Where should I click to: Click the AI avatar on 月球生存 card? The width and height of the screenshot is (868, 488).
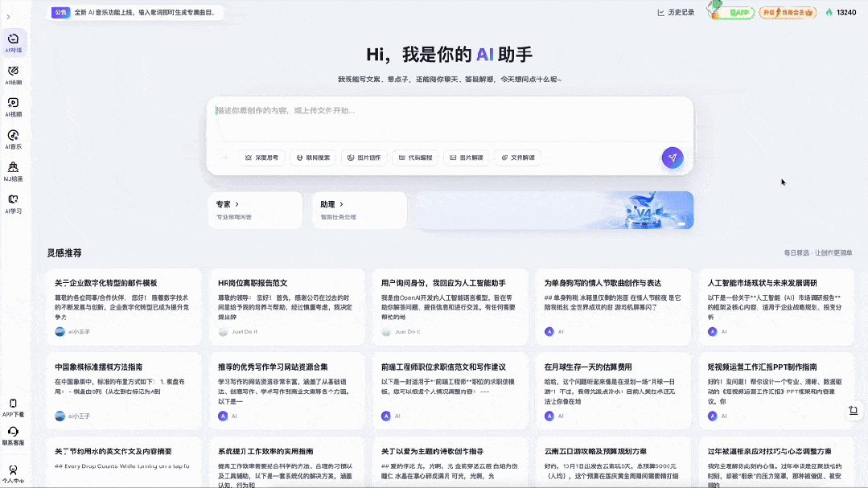549,416
